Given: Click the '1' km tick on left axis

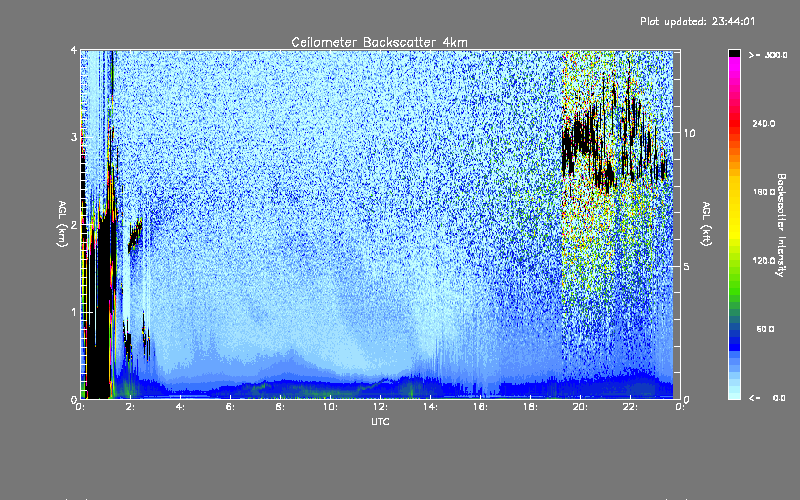Looking at the screenshot, I should coord(74,312).
